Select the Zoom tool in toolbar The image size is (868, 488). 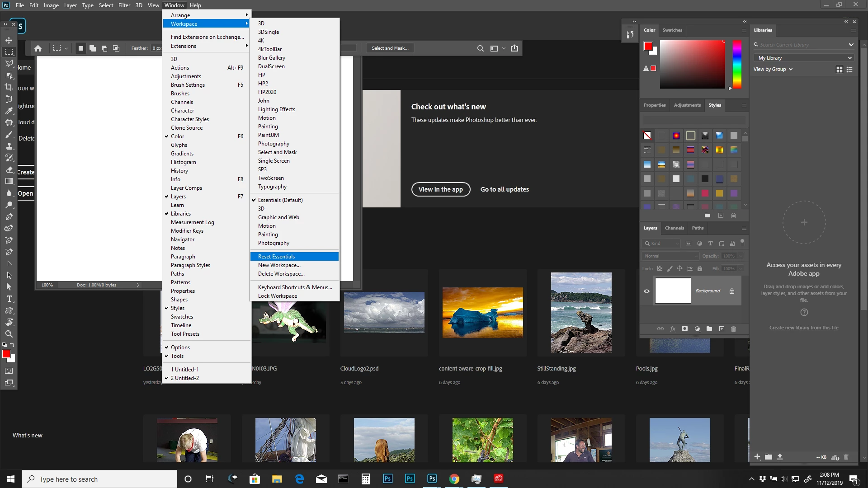pos(9,334)
